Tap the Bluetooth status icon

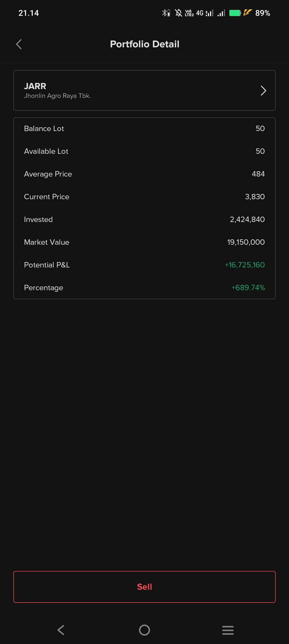pyautogui.click(x=166, y=13)
